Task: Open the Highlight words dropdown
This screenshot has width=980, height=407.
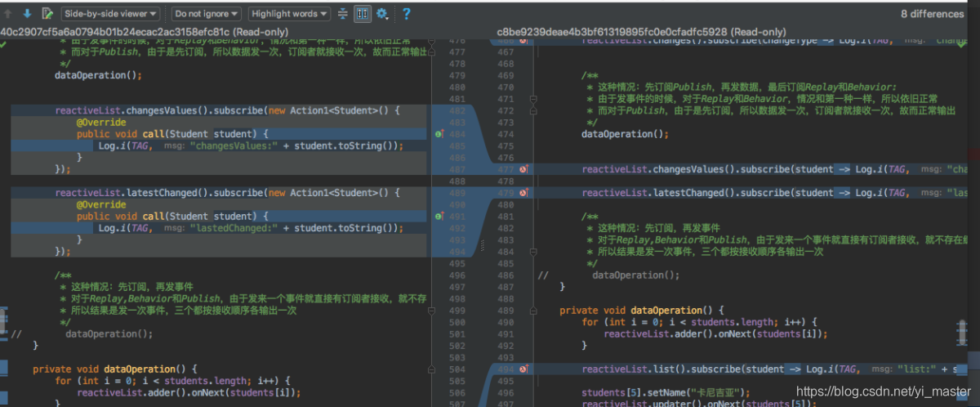Action: click(x=289, y=14)
